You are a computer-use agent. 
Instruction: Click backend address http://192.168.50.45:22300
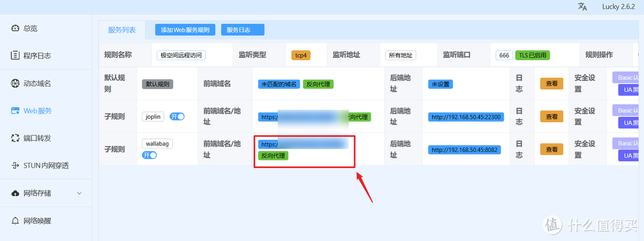point(466,116)
